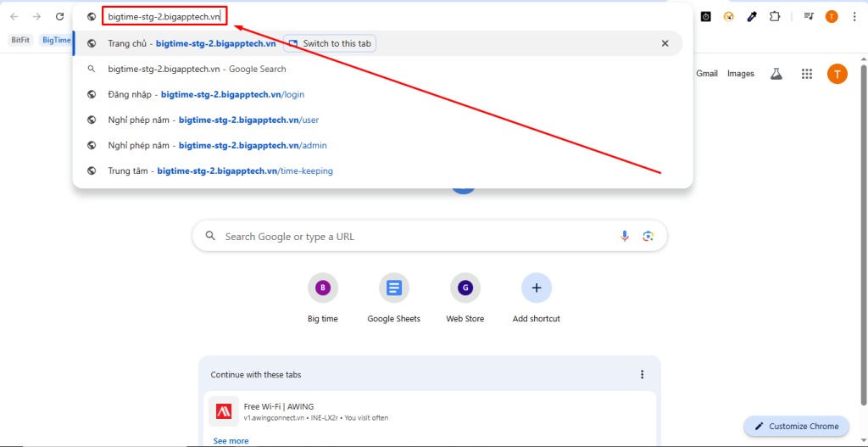Open the Gmail link
This screenshot has width=868, height=447.
pos(706,74)
